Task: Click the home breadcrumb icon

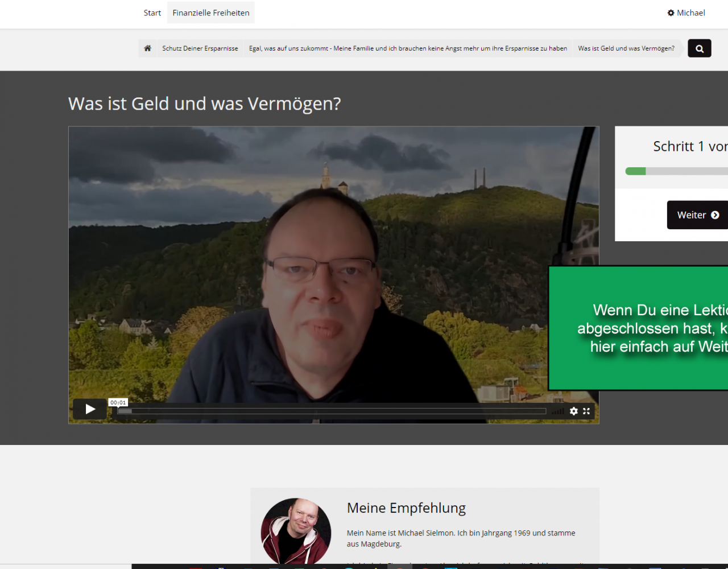Action: pyautogui.click(x=147, y=48)
